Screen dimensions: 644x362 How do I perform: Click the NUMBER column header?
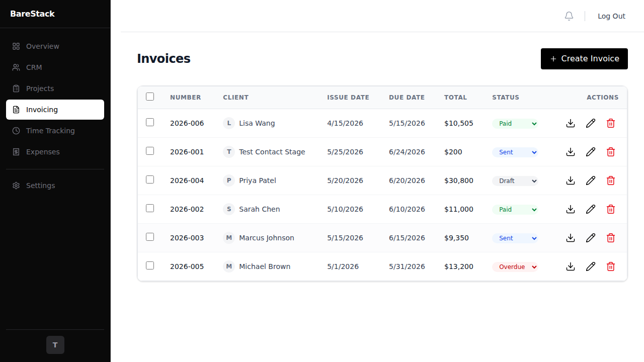(186, 98)
